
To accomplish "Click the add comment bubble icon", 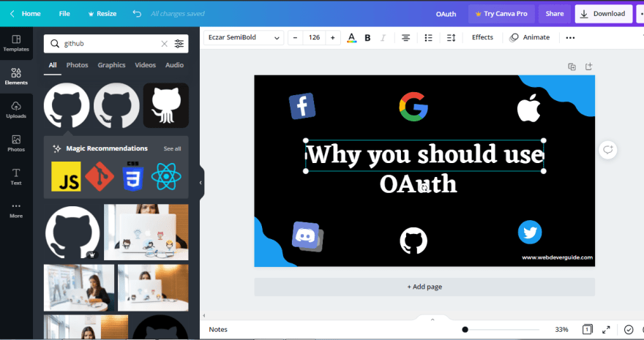I will (x=608, y=150).
